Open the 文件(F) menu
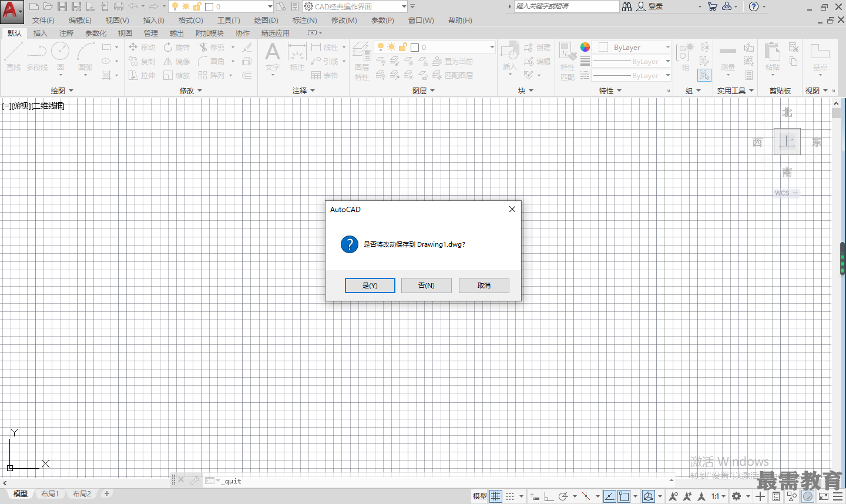Image resolution: width=846 pixels, height=504 pixels. [x=43, y=20]
